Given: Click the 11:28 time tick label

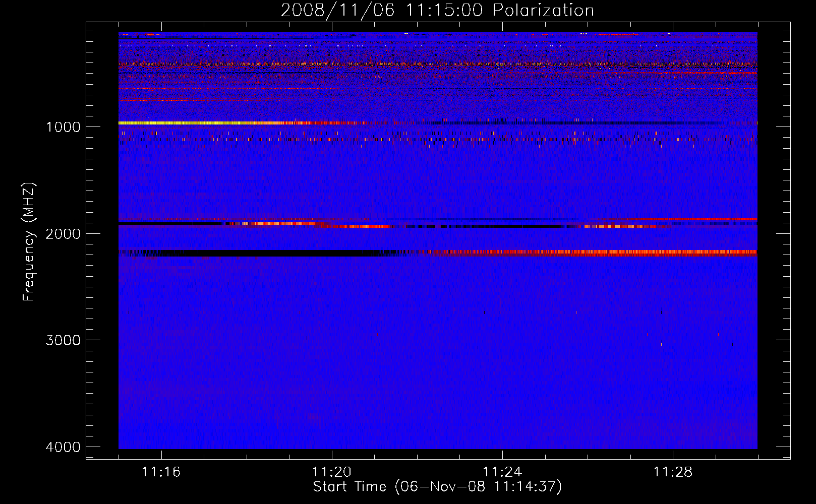Looking at the screenshot, I should point(673,472).
